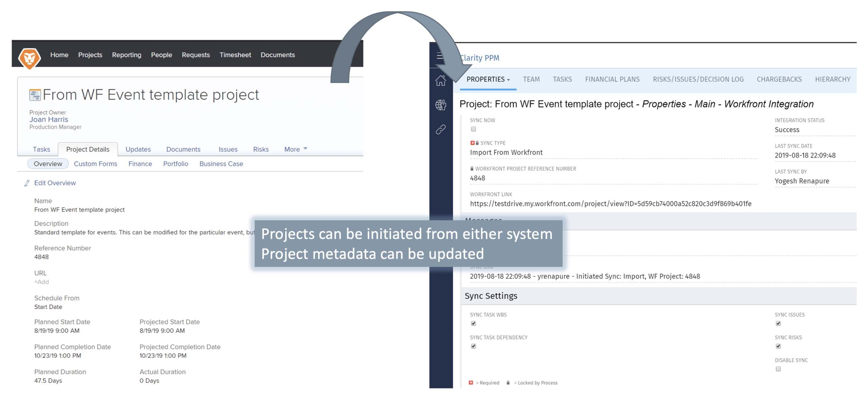
Task: Select the Overview sub-tab
Action: [x=48, y=164]
